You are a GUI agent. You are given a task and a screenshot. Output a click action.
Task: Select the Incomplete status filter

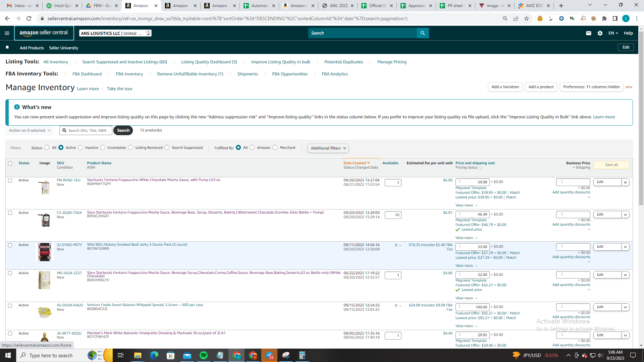click(103, 147)
